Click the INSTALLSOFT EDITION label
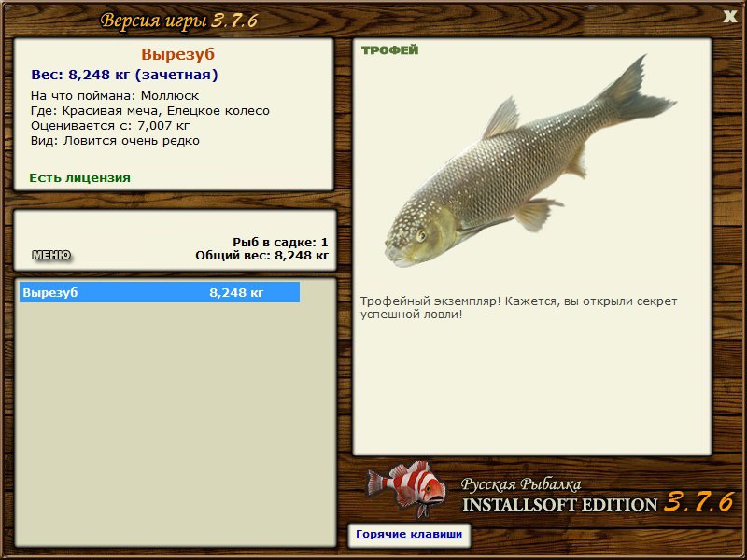747x560 pixels. (x=559, y=504)
